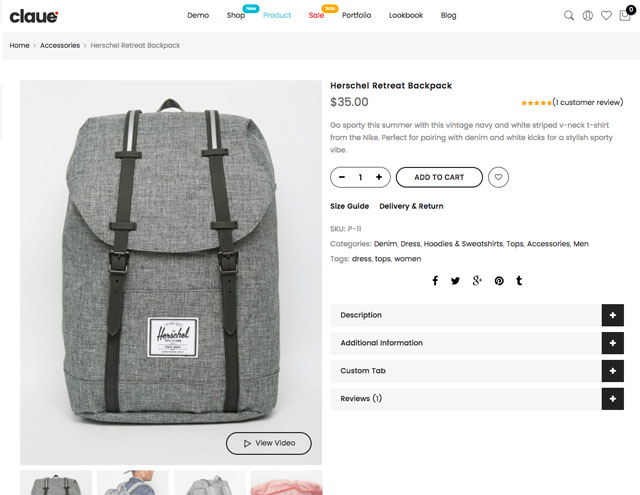Open the search icon in header
The image size is (640, 495).
pyautogui.click(x=569, y=16)
